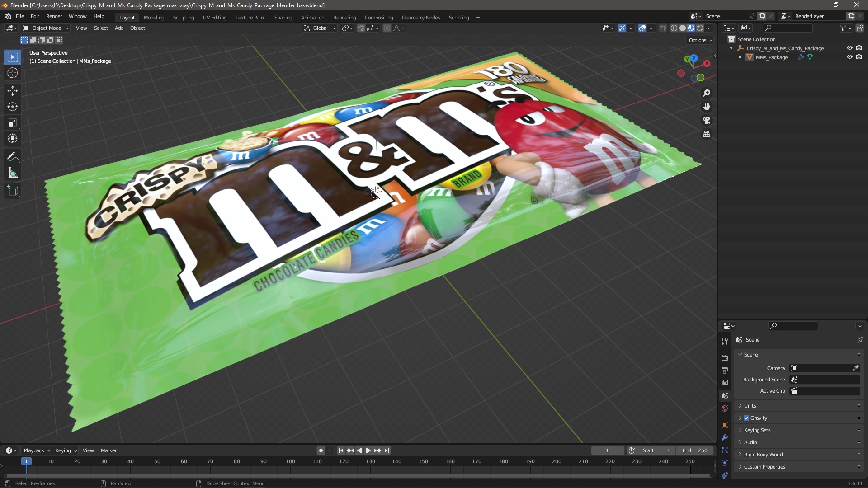Open the World properties tab
The image size is (868, 488).
[725, 408]
